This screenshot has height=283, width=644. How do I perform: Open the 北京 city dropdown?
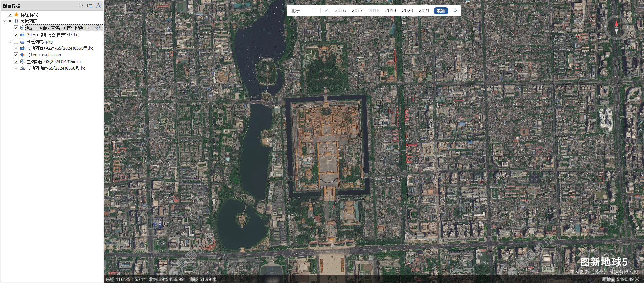[x=303, y=11]
